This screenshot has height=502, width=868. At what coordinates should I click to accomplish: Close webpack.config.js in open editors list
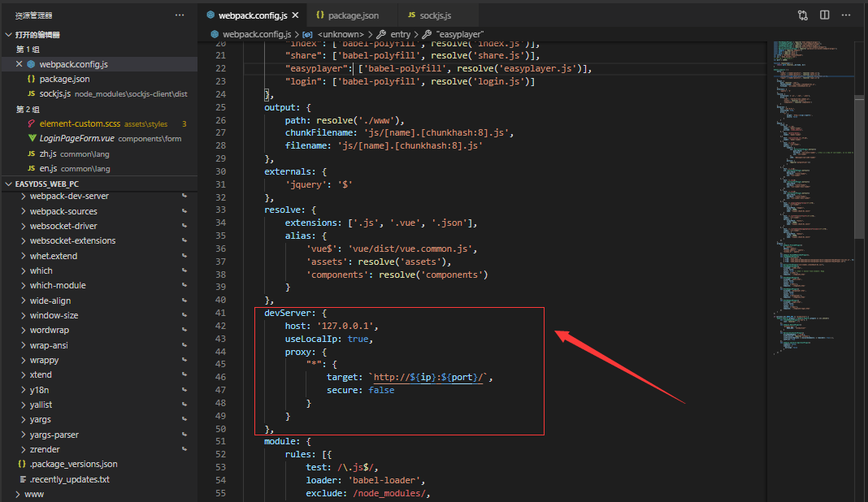[19, 64]
